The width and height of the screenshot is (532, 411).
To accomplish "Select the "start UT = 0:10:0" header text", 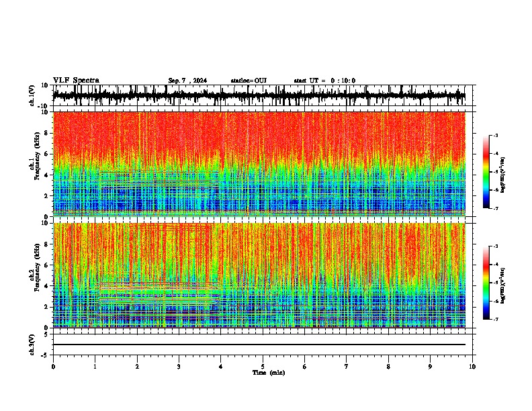I will 324,81.
